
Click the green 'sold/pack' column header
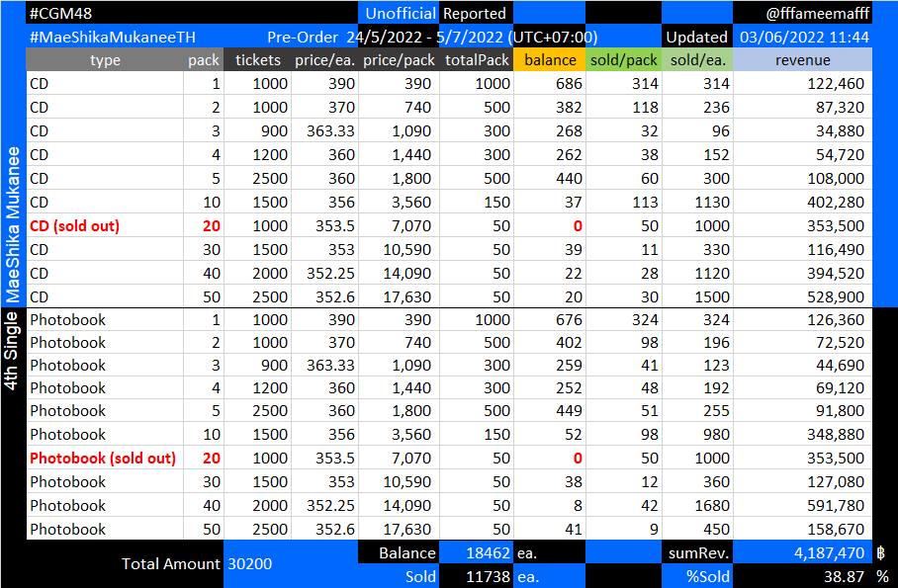624,59
